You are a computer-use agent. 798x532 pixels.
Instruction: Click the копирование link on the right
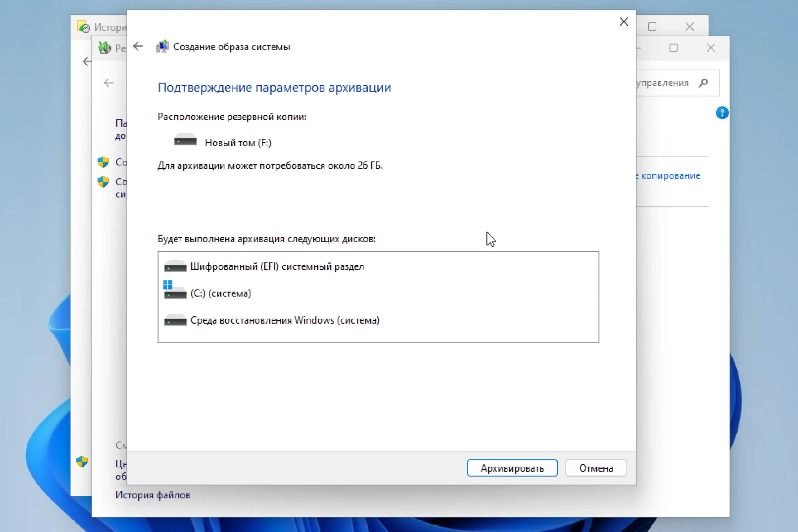point(670,176)
